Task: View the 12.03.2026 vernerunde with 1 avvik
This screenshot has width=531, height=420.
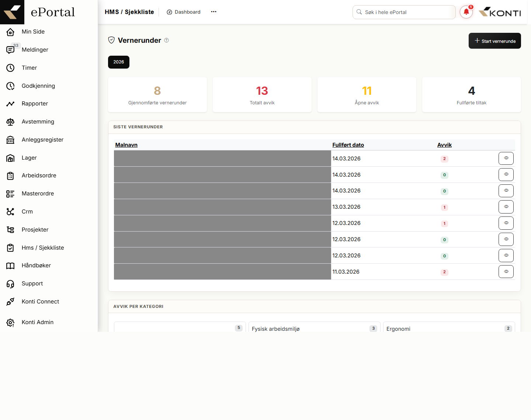Action: pyautogui.click(x=506, y=223)
